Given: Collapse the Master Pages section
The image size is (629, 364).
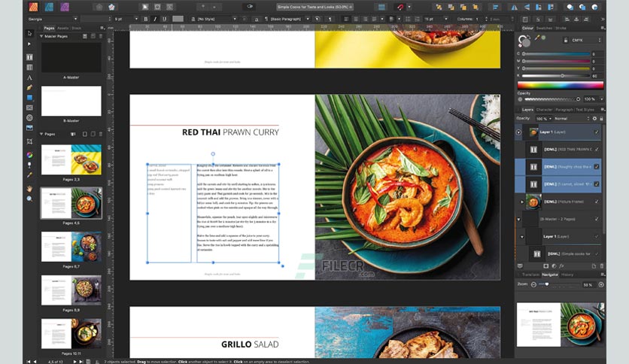Looking at the screenshot, I should [41, 36].
